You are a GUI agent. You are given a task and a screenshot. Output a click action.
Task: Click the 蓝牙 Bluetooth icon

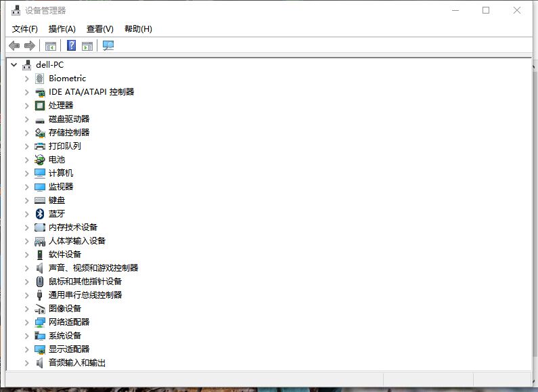40,214
